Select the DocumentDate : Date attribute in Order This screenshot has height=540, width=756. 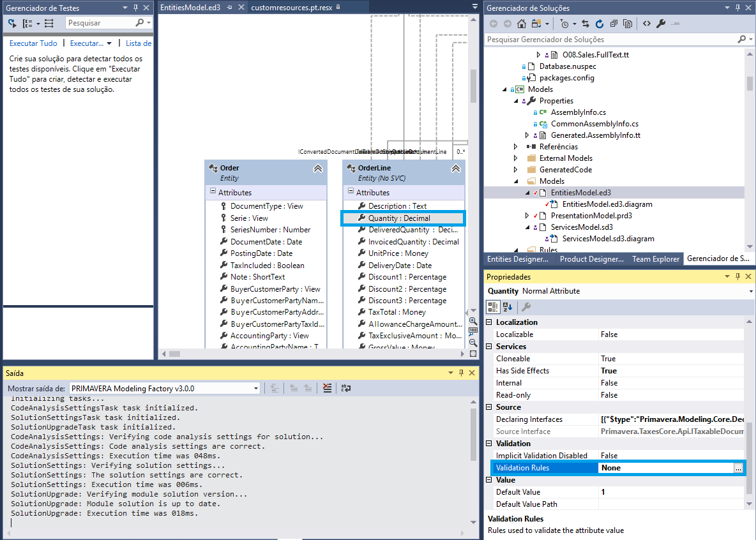(x=266, y=241)
